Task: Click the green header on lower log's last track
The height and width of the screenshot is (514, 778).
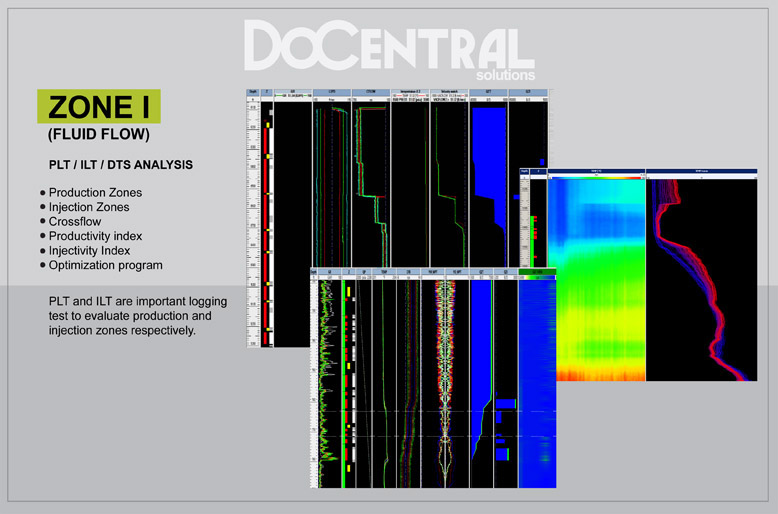Action: coord(537,271)
